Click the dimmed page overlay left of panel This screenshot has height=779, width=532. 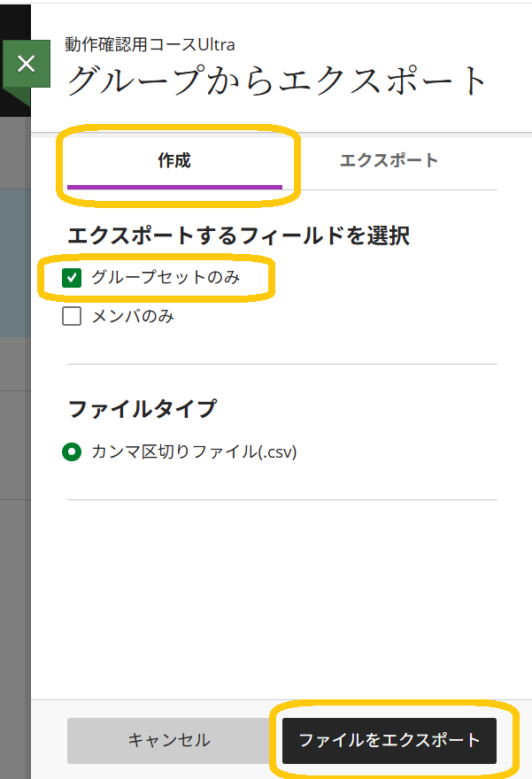click(15, 447)
